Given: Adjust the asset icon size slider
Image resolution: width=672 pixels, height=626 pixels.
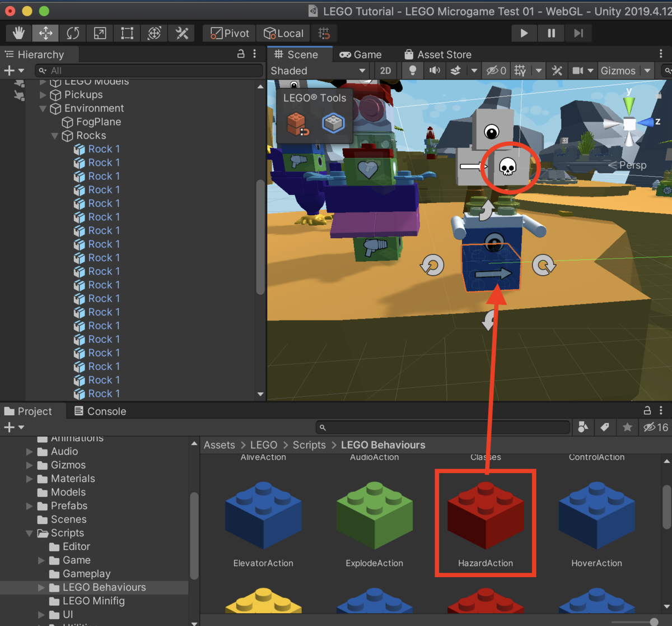Looking at the screenshot, I should tap(654, 621).
